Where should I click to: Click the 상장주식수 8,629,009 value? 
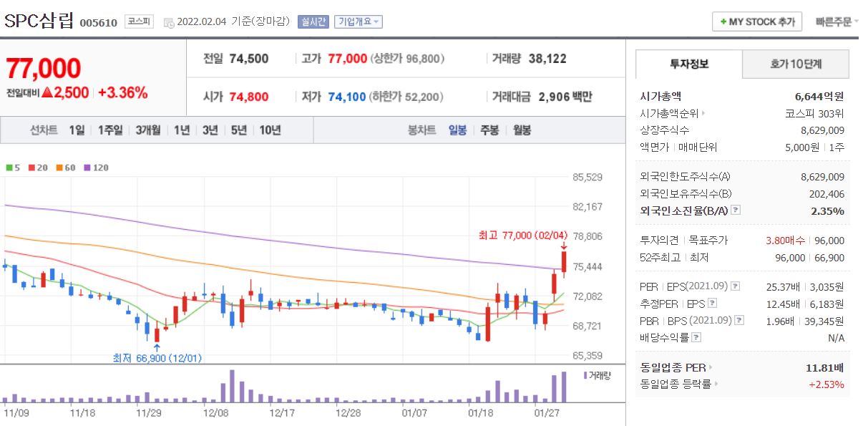coord(823,130)
